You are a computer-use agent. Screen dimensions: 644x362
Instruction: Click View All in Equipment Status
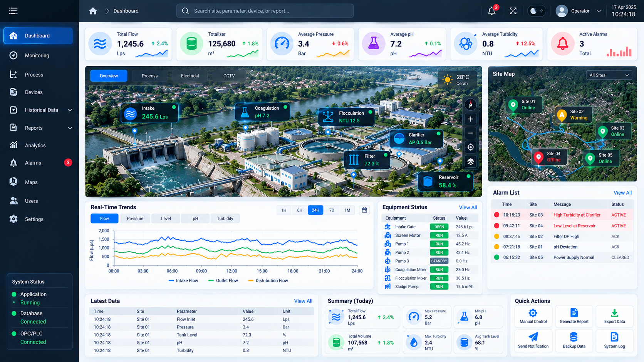[x=468, y=207]
